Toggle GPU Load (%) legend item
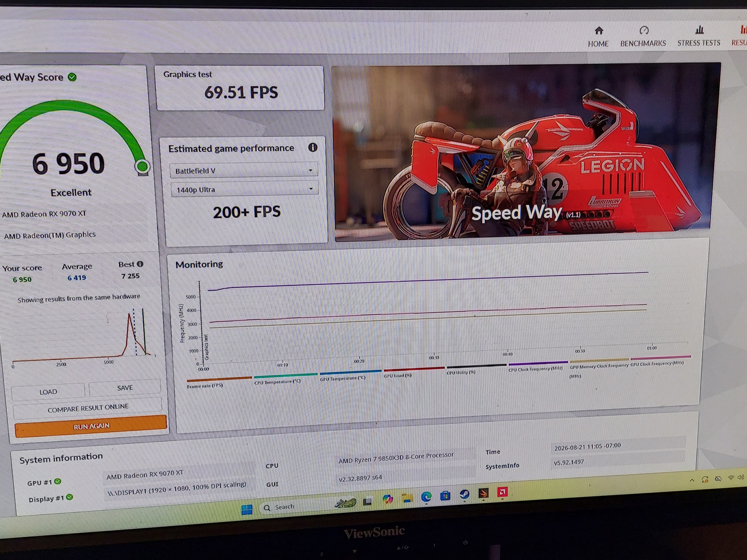The height and width of the screenshot is (560, 747). (x=414, y=373)
